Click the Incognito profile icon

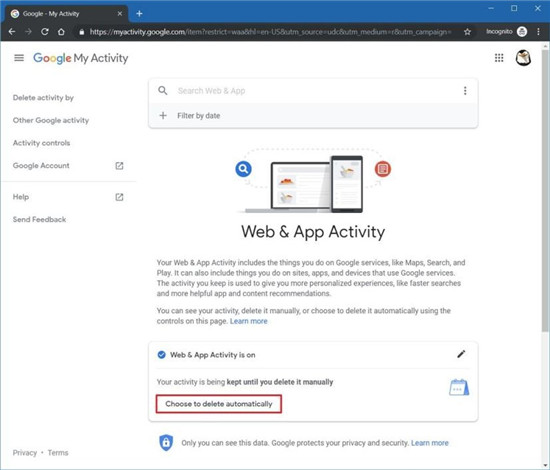(x=522, y=32)
